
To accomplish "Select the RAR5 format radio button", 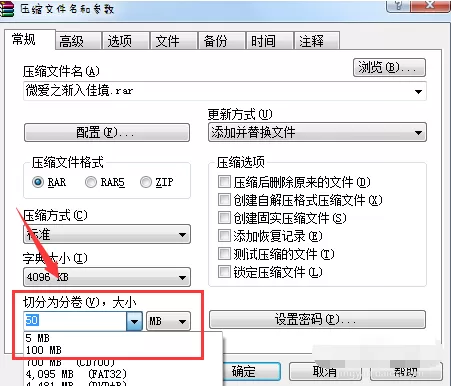I will 91,182.
